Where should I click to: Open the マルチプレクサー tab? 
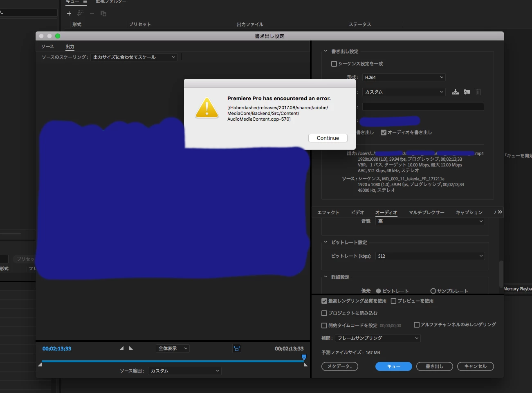[x=426, y=213]
